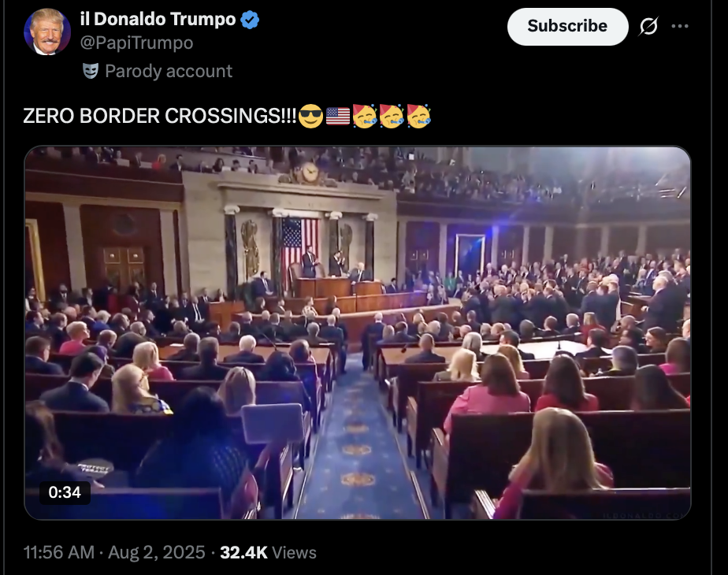Click the first party face emoji
728x575 pixels.
coord(365,116)
